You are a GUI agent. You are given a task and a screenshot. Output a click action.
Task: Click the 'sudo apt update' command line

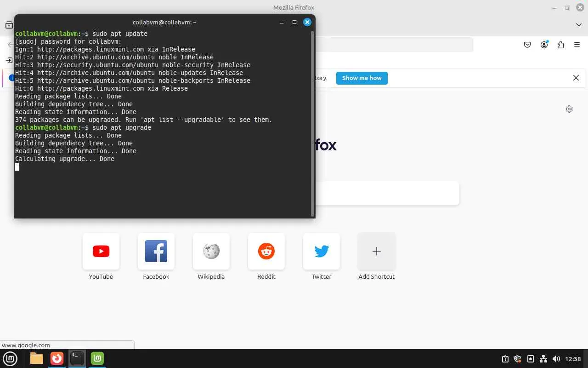coord(81,34)
